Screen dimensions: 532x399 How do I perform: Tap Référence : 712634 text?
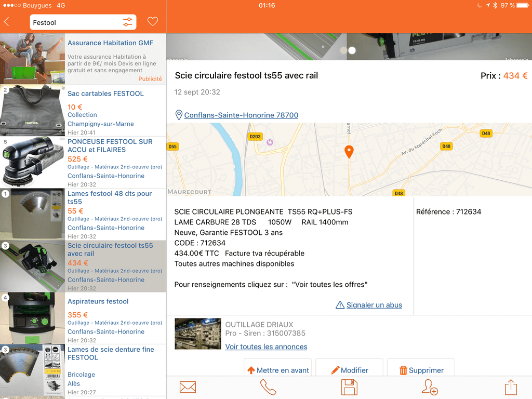pyautogui.click(x=448, y=212)
